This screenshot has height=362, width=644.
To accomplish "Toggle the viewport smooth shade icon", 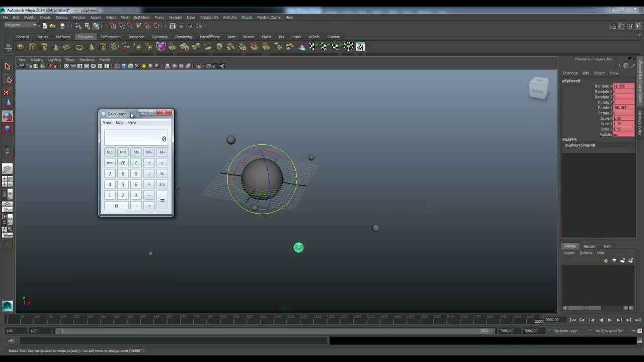I will pyautogui.click(x=124, y=66).
